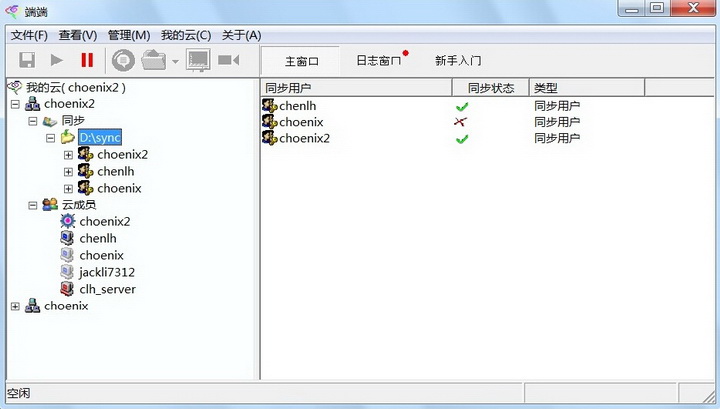
Task: Switch to the 日志窗口 tab
Action: coord(379,61)
